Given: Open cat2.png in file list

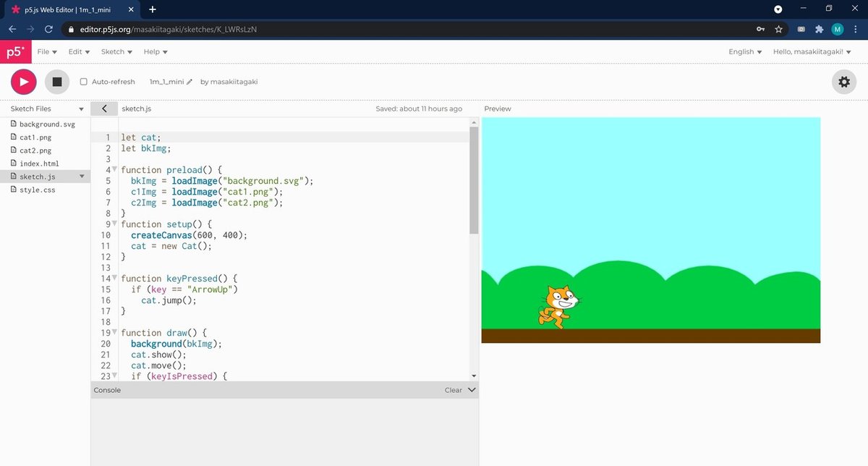Looking at the screenshot, I should point(35,151).
